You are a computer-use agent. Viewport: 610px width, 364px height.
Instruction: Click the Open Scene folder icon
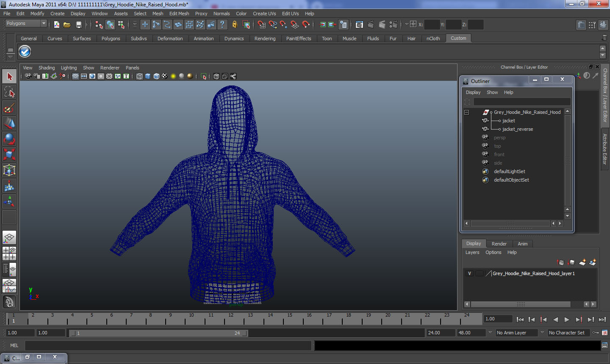pos(67,25)
